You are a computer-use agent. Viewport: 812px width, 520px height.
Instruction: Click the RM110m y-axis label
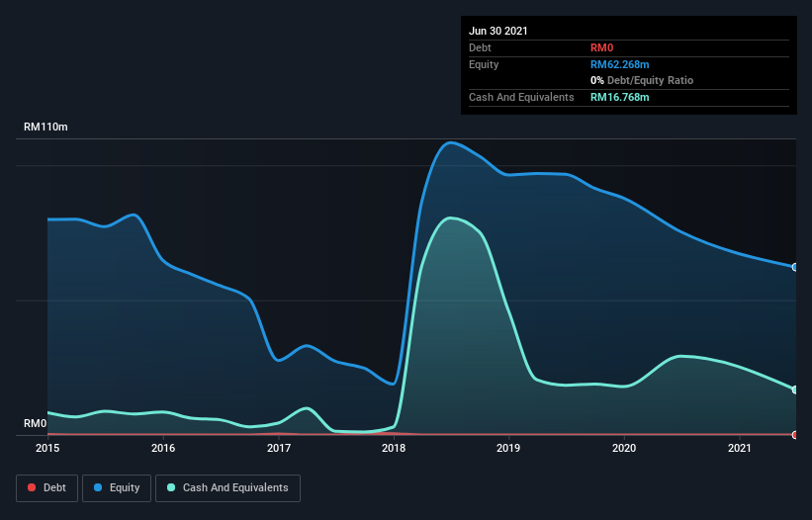coord(45,127)
